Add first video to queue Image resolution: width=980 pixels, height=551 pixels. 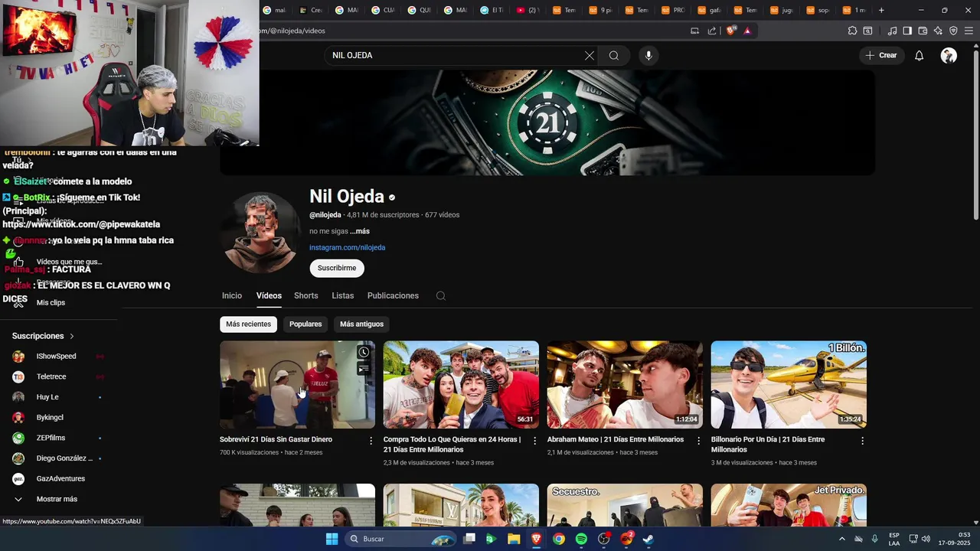(364, 369)
